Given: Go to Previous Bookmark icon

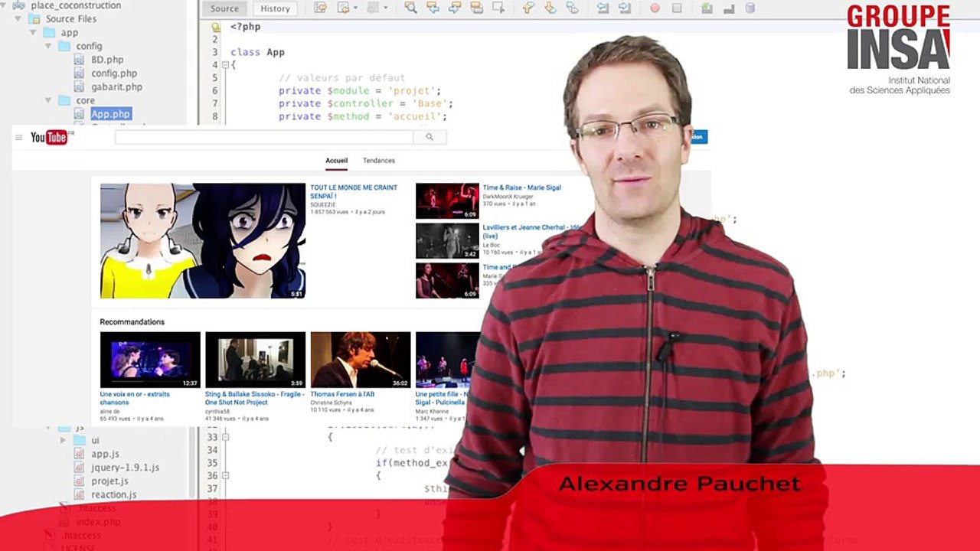Looking at the screenshot, I should coord(528,8).
